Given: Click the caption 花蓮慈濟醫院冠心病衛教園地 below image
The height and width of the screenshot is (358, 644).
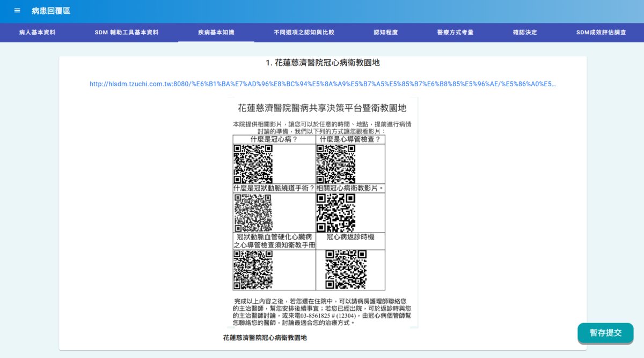Looking at the screenshot, I should (x=265, y=338).
